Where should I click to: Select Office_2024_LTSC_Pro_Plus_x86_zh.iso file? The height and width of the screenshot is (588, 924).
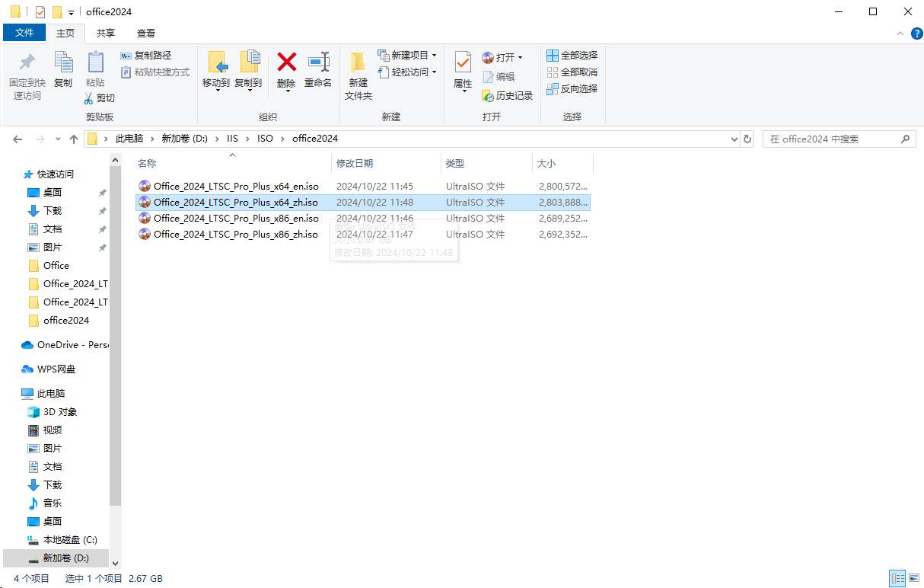click(x=235, y=235)
